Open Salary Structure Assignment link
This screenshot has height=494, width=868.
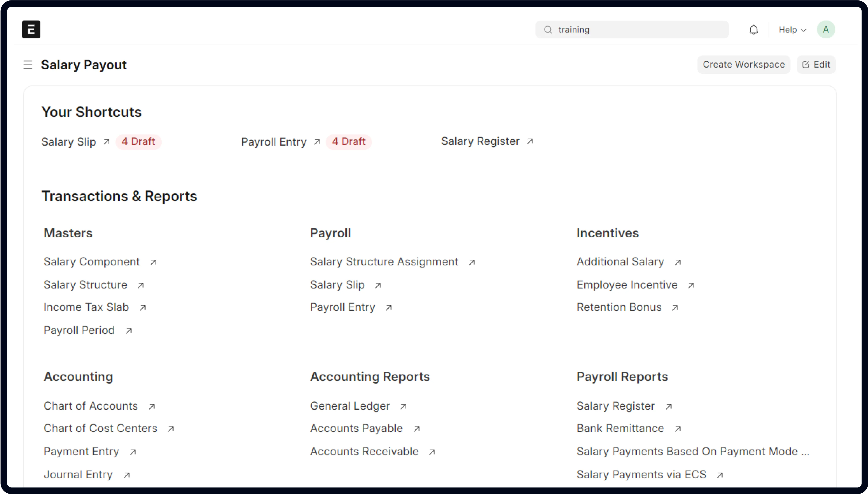click(x=384, y=262)
